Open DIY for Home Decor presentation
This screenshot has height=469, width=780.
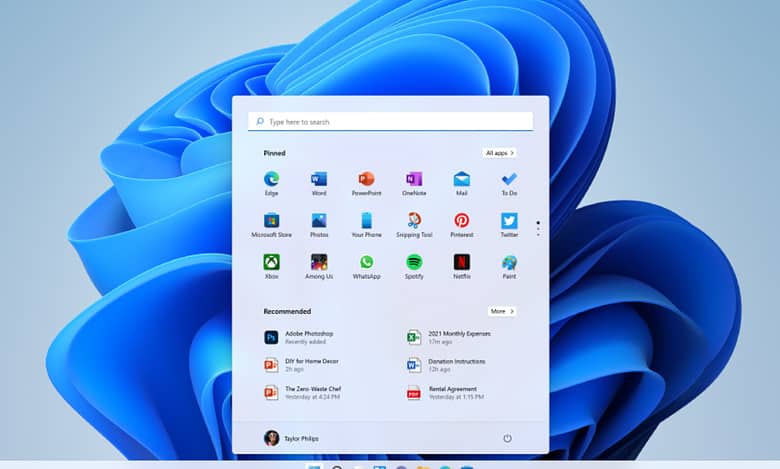click(x=301, y=365)
